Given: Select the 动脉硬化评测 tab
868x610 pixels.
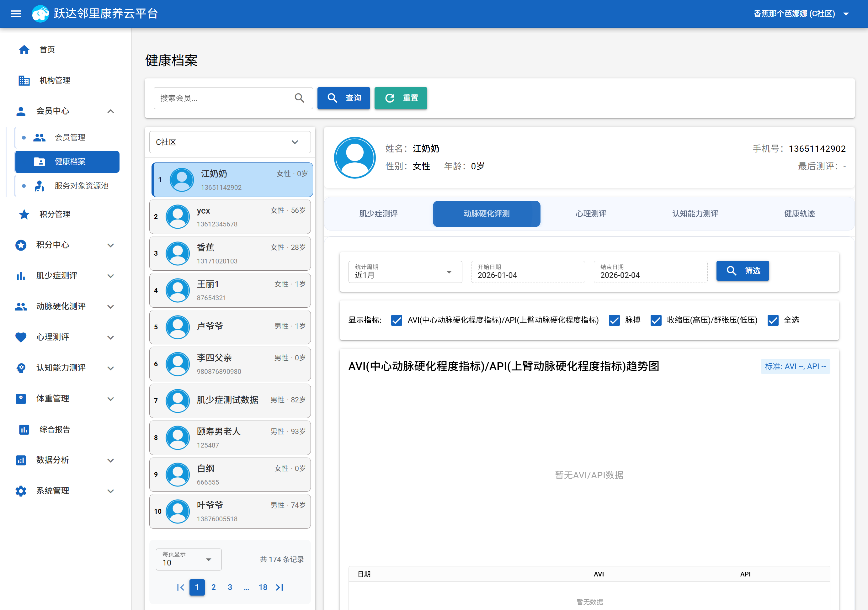Looking at the screenshot, I should point(487,214).
